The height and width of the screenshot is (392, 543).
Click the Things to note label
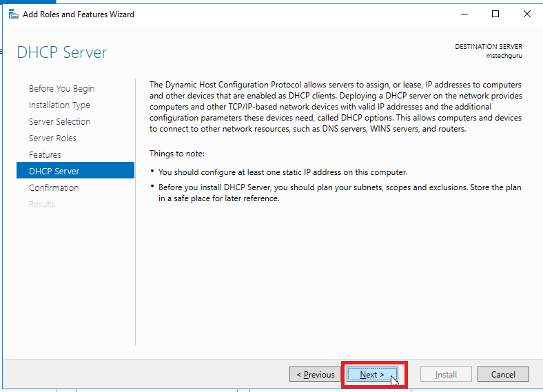[x=177, y=154]
